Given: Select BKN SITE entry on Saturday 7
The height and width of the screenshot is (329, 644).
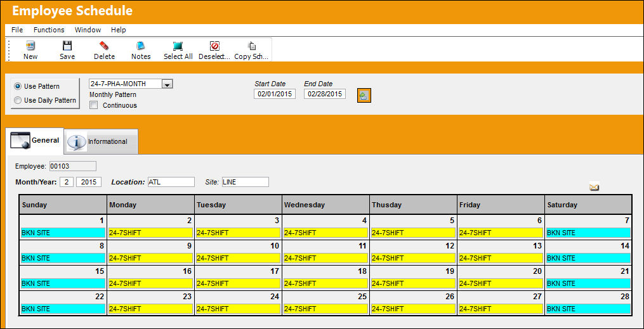Looking at the screenshot, I should point(589,233).
